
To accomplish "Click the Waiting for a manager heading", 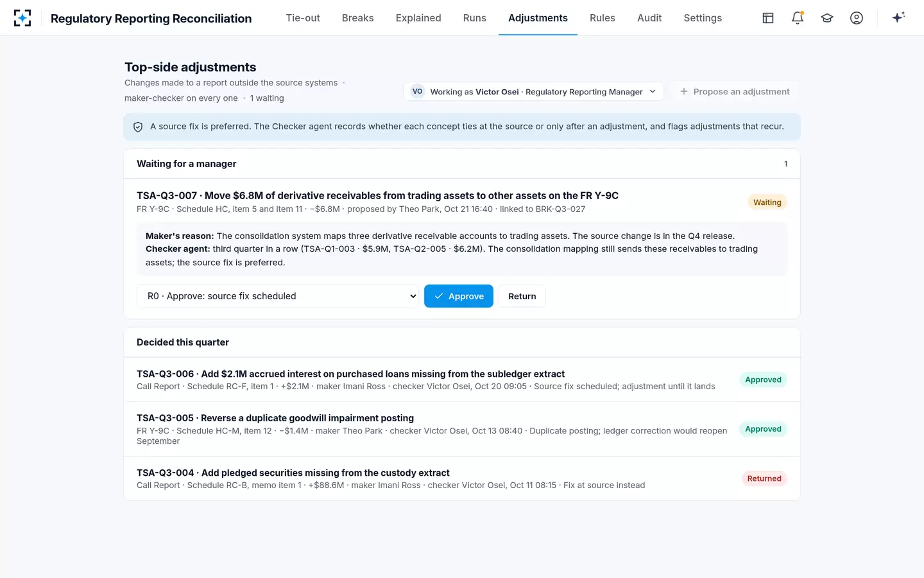I will click(x=186, y=164).
